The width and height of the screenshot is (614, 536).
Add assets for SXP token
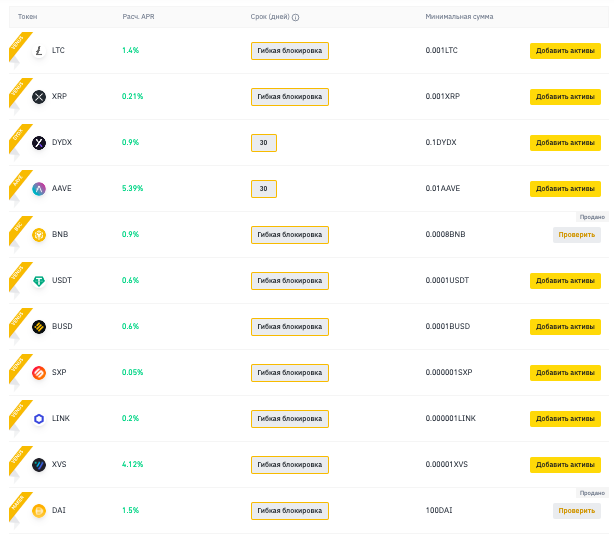pos(565,373)
